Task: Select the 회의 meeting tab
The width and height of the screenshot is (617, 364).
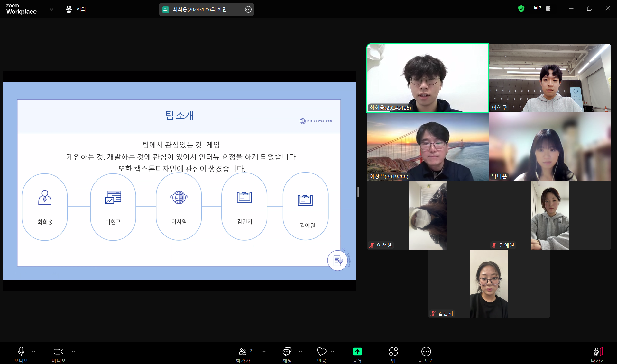Action: pyautogui.click(x=76, y=9)
